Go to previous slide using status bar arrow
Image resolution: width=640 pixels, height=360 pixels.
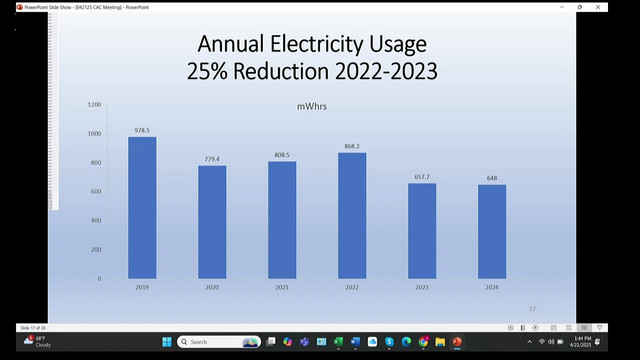[x=511, y=328]
